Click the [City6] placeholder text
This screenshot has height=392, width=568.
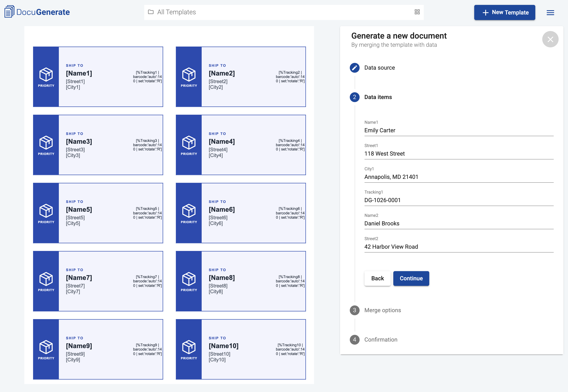tap(216, 223)
